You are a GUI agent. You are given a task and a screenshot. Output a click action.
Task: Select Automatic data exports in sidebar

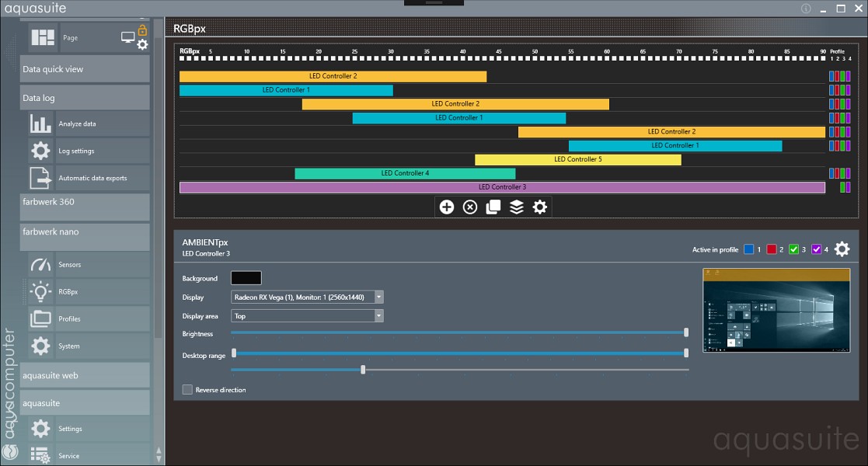(x=92, y=179)
